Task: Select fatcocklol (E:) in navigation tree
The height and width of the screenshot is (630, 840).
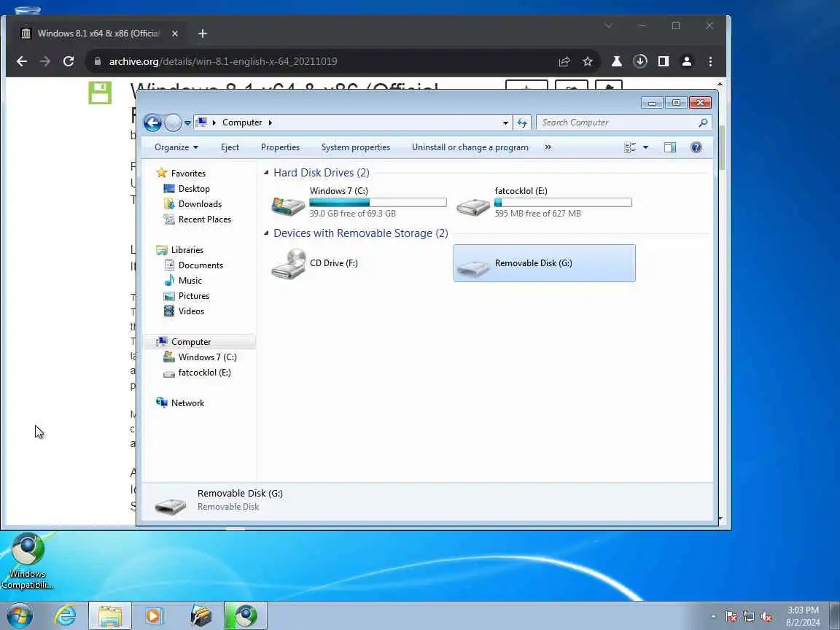Action: pyautogui.click(x=204, y=373)
